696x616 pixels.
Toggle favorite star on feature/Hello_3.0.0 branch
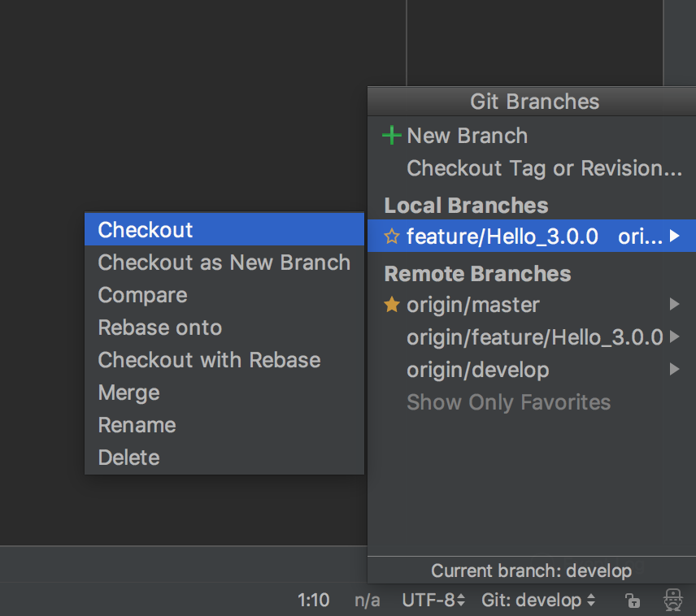[x=392, y=236]
